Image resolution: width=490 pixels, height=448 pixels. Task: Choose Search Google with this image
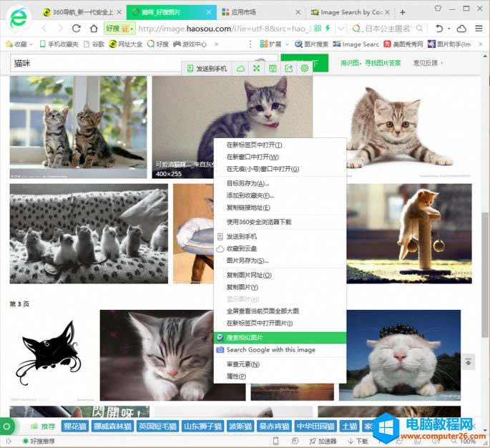pos(270,350)
